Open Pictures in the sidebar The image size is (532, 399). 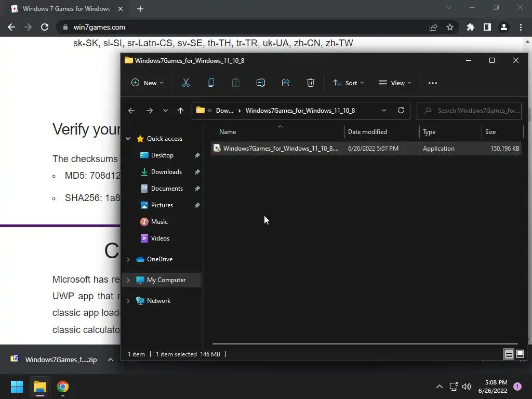[x=162, y=205]
